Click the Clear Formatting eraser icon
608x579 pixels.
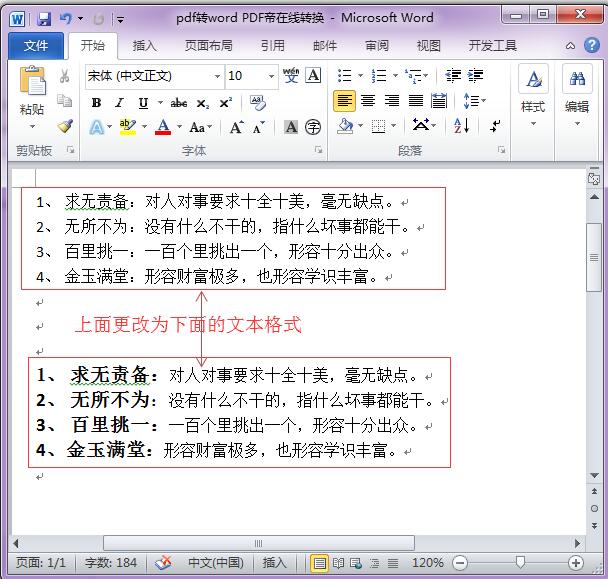(257, 103)
